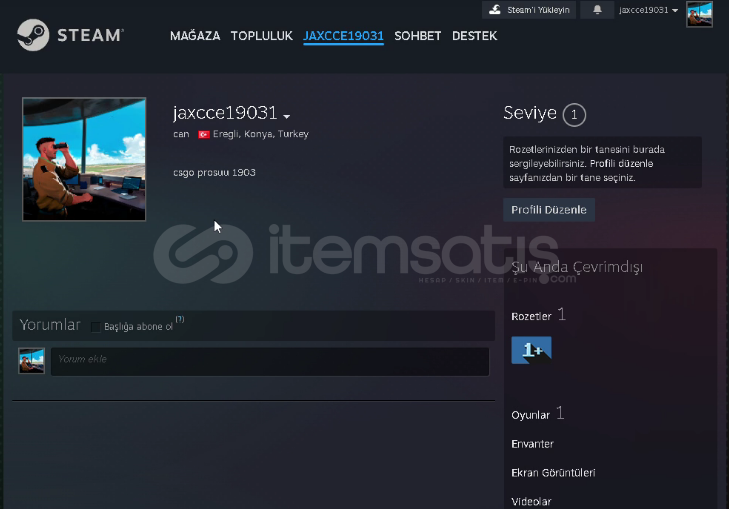Click the small avatar beside comment box
Screen dimensions: 729x509
click(x=32, y=360)
